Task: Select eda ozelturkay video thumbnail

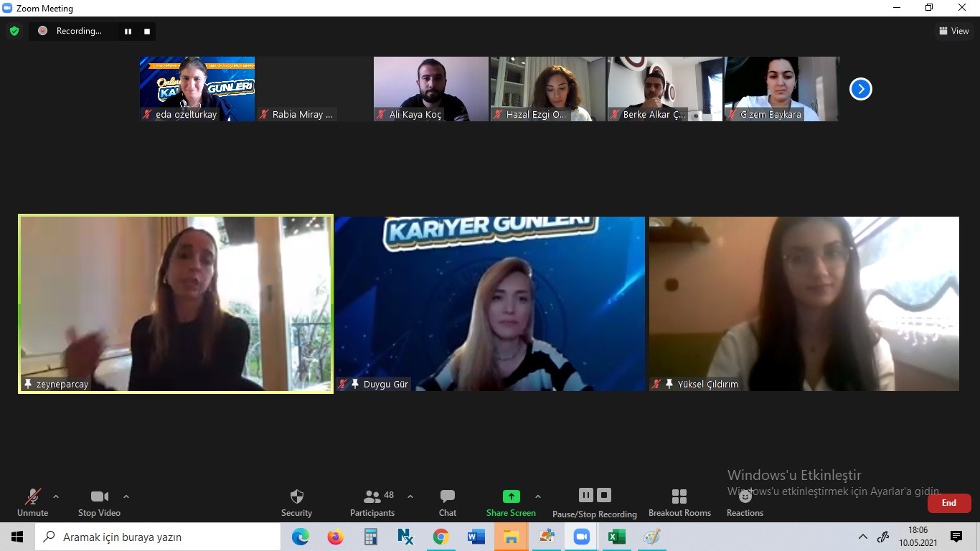Action: click(197, 89)
